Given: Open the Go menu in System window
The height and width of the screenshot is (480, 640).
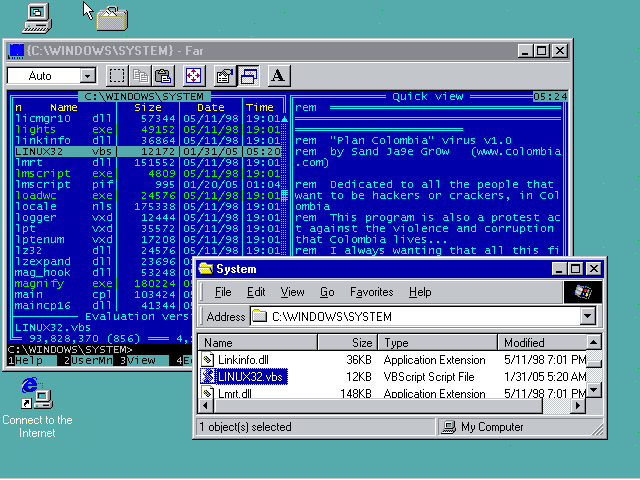Looking at the screenshot, I should point(327,292).
